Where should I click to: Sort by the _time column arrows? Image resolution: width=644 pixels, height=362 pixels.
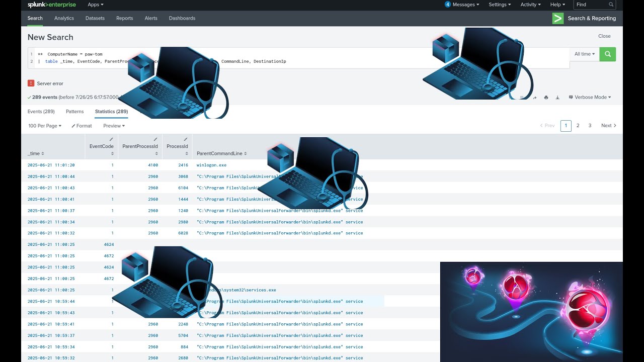pyautogui.click(x=43, y=154)
